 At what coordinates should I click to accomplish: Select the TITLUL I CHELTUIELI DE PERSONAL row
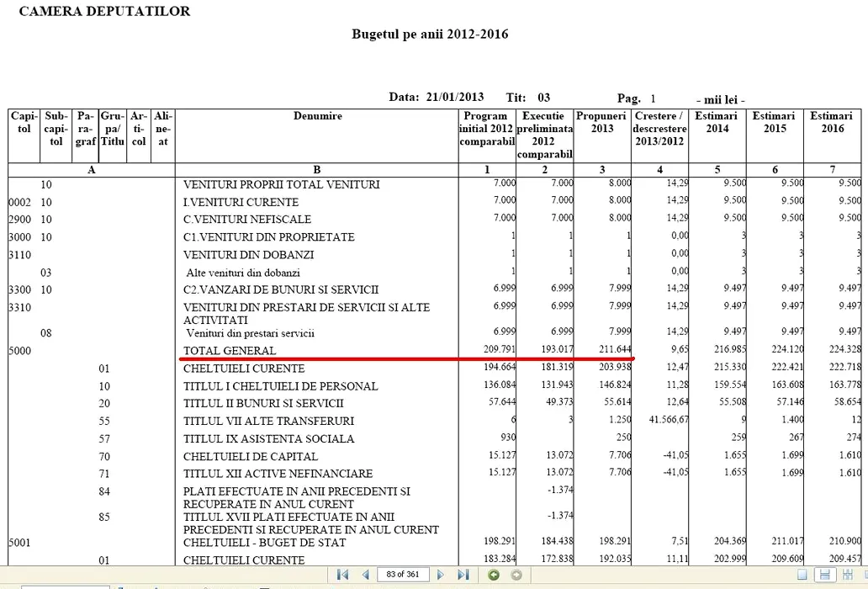[x=280, y=386]
